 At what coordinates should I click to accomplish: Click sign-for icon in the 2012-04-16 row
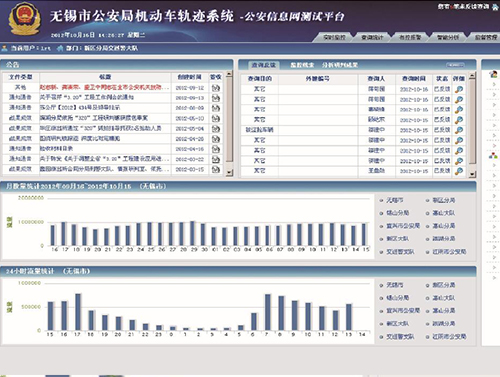216,149
